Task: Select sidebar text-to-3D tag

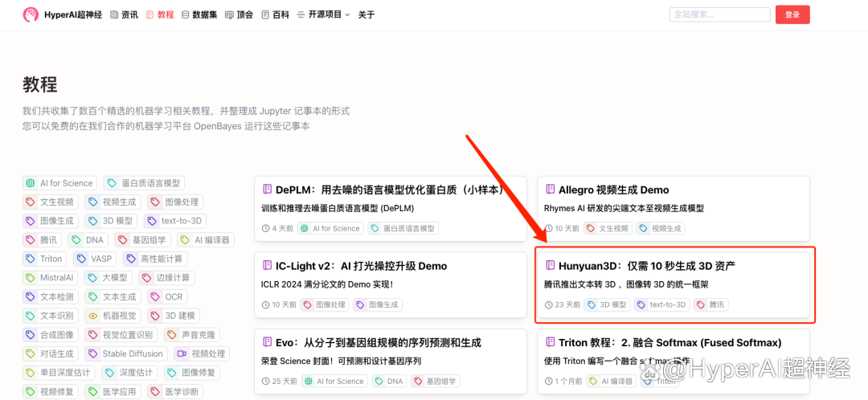Action: tap(175, 221)
